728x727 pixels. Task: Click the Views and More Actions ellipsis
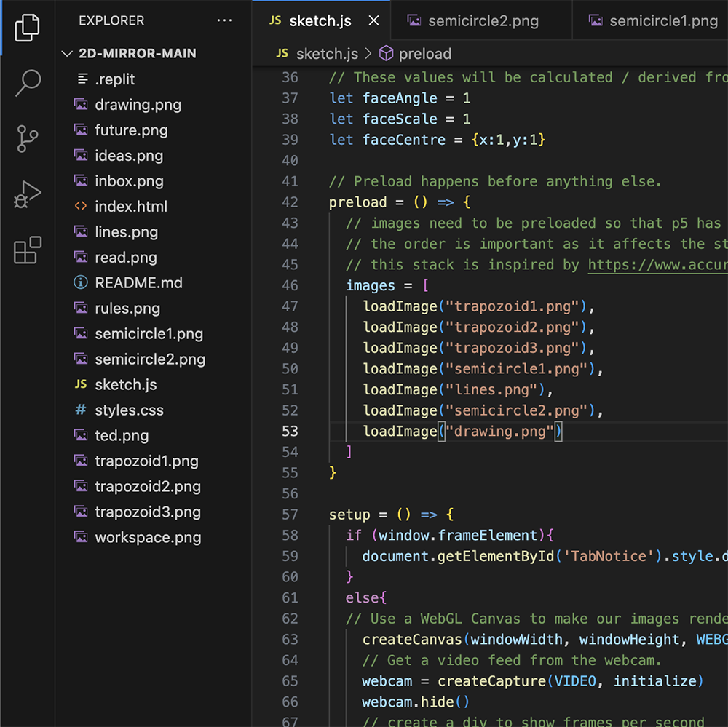click(x=224, y=20)
